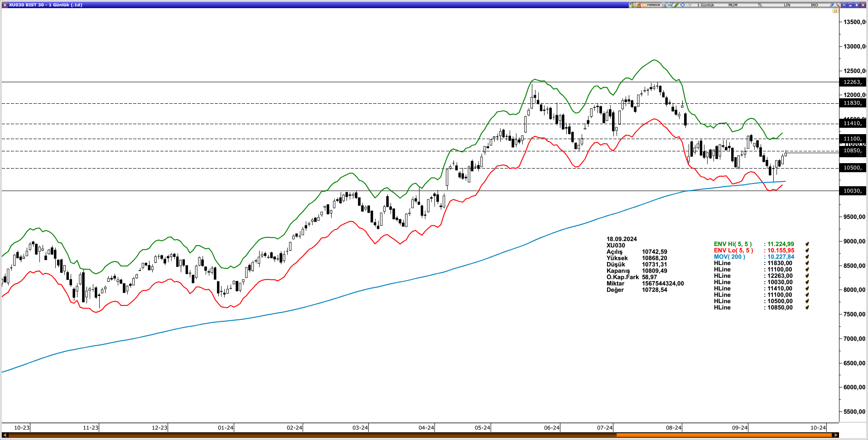Toggle HLine 12263,00 checkmark
868x440 pixels.
(807, 276)
